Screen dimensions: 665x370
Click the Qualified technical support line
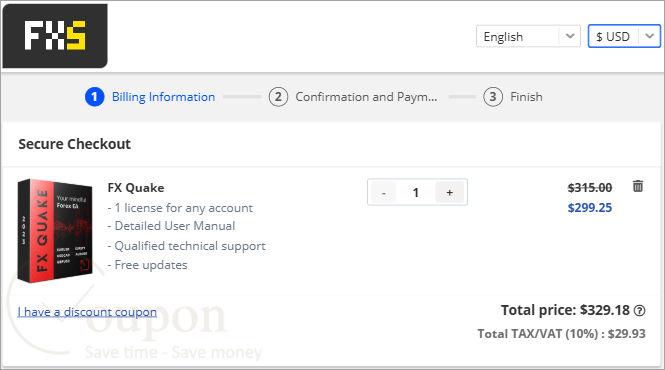(x=187, y=246)
